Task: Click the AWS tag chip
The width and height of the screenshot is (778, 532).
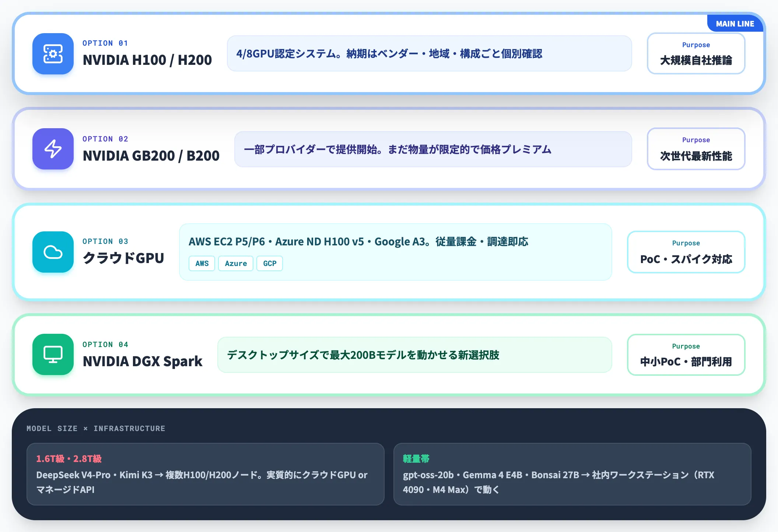Action: [x=202, y=263]
